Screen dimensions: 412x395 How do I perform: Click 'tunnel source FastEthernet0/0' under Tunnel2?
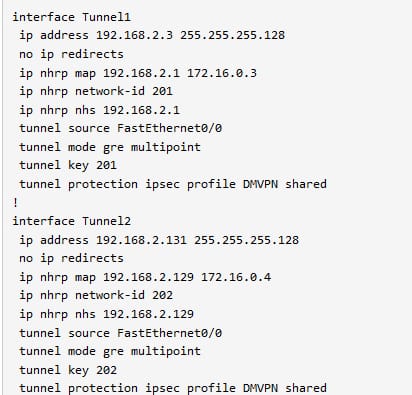point(120,333)
